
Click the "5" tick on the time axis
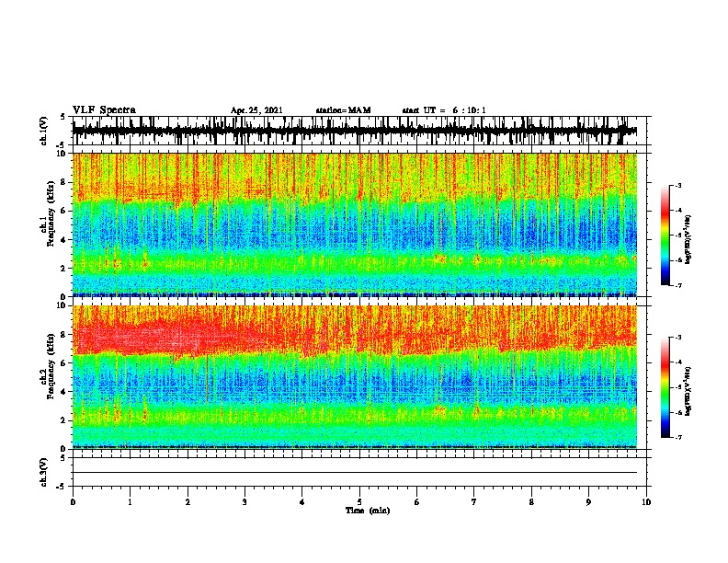pyautogui.click(x=359, y=502)
